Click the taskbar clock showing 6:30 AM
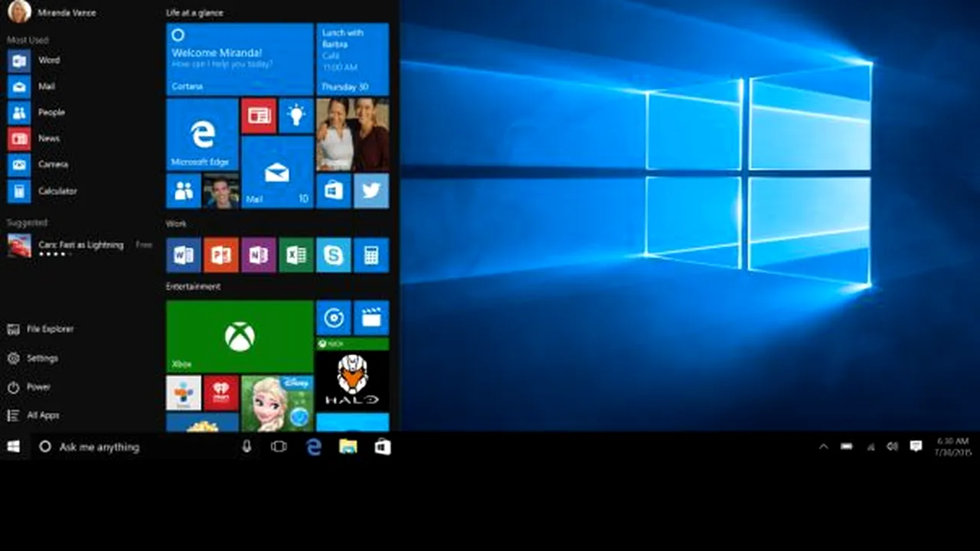Image resolution: width=980 pixels, height=551 pixels. [x=952, y=447]
